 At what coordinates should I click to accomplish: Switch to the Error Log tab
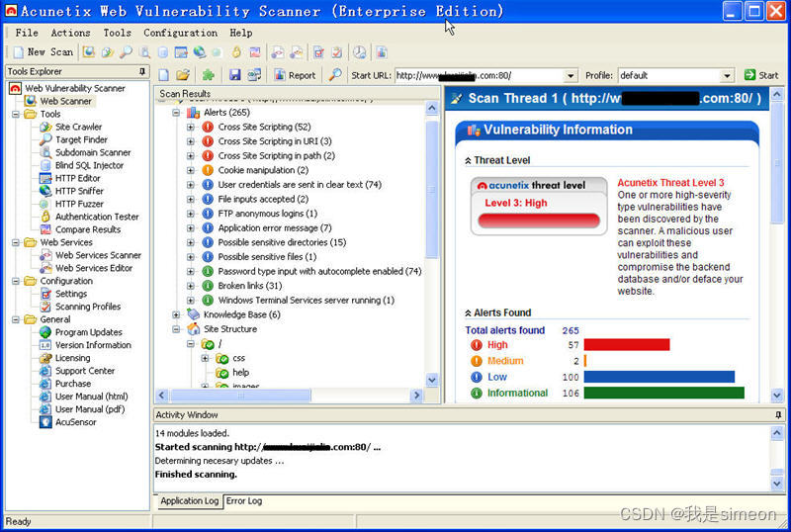coord(244,500)
